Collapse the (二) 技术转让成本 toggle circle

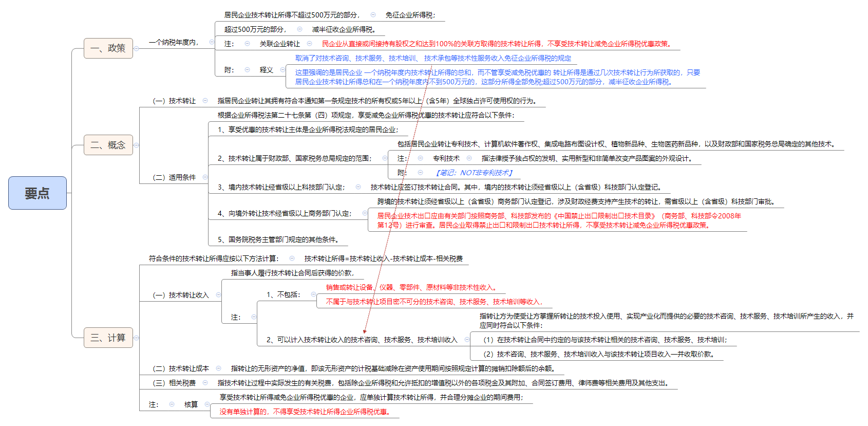coord(218,368)
